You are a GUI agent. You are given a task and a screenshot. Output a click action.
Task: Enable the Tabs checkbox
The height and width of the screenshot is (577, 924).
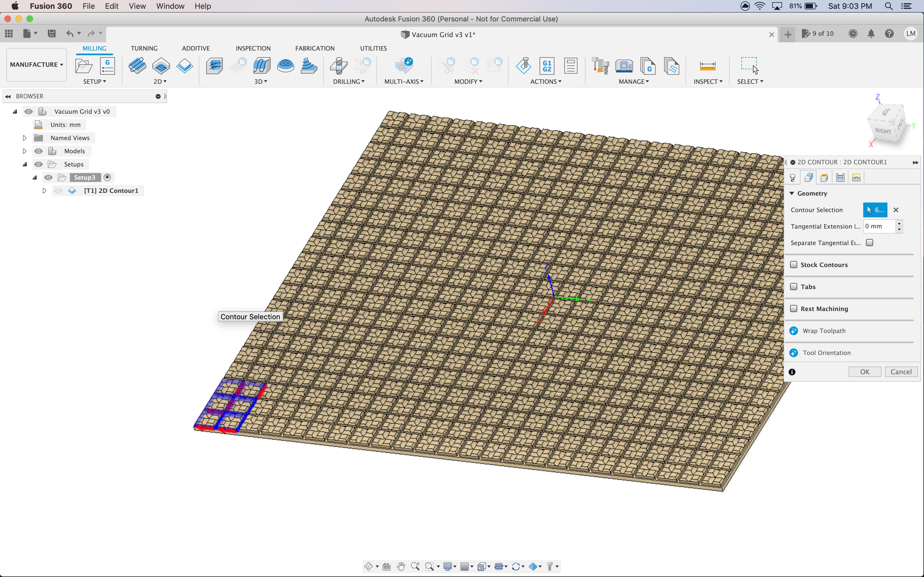click(794, 287)
